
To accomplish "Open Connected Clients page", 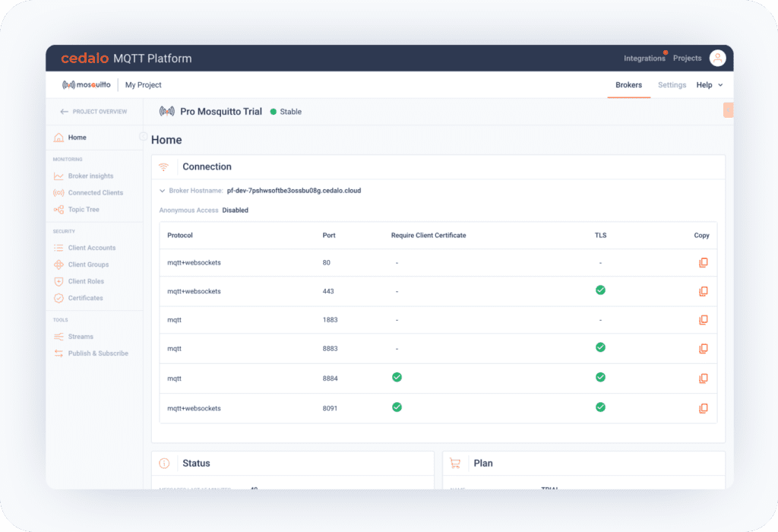I will coord(95,193).
